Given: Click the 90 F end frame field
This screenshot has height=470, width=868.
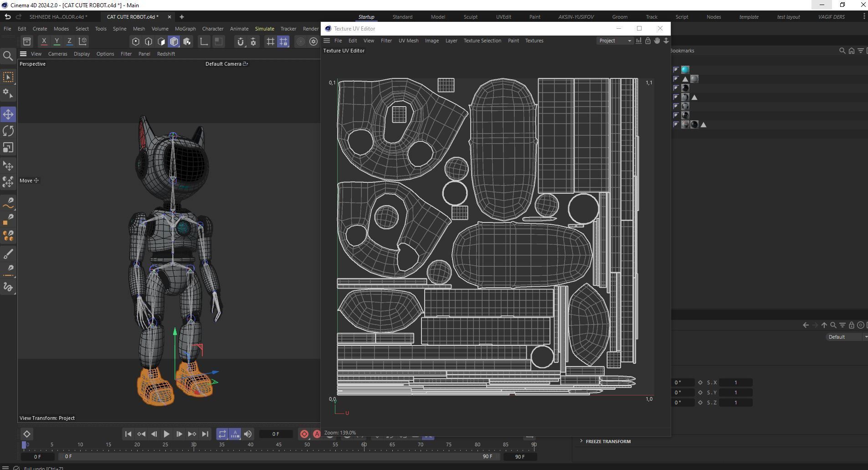Looking at the screenshot, I should pos(520,456).
